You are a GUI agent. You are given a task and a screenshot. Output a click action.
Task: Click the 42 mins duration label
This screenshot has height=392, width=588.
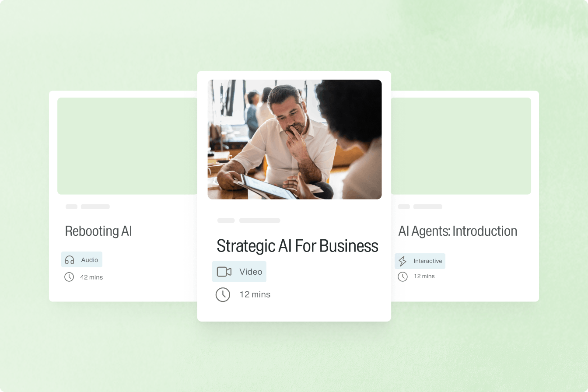(x=91, y=277)
